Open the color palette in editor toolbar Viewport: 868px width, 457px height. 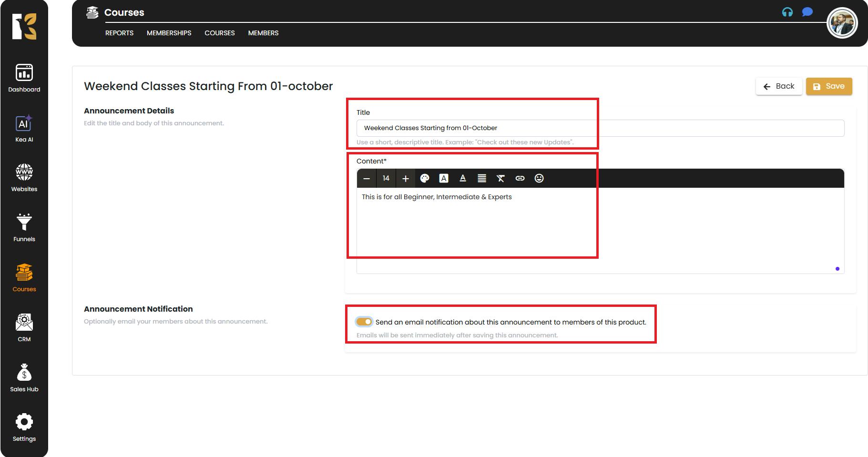(x=425, y=178)
